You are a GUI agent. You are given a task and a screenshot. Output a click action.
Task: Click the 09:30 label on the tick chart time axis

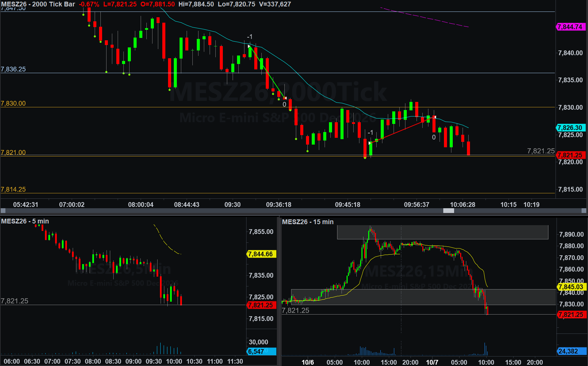[x=233, y=204]
